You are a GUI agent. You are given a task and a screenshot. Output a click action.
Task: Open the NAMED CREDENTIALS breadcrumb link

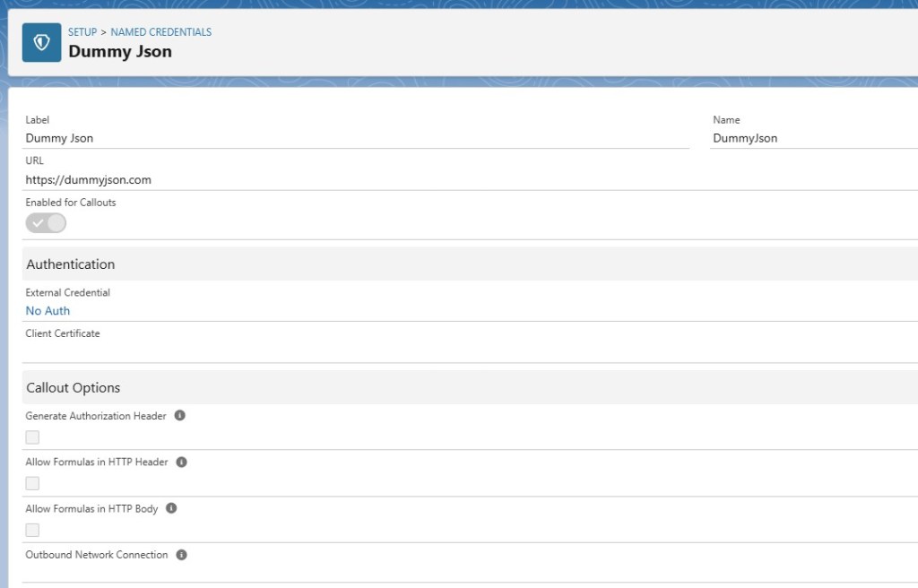tap(161, 32)
